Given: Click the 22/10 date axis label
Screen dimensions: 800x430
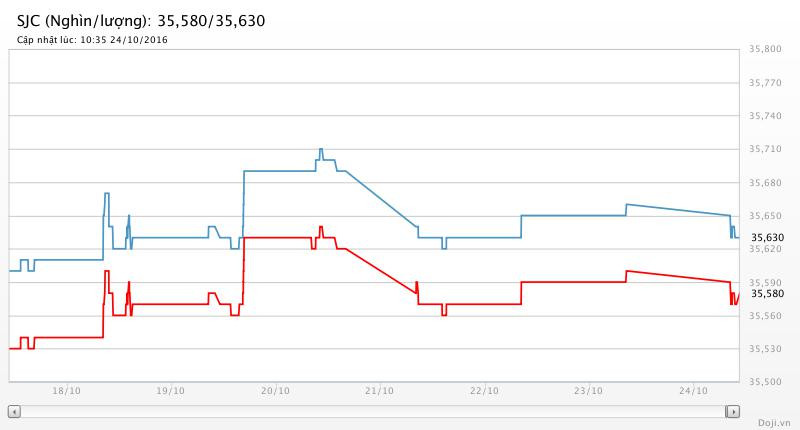Looking at the screenshot, I should [x=484, y=391].
